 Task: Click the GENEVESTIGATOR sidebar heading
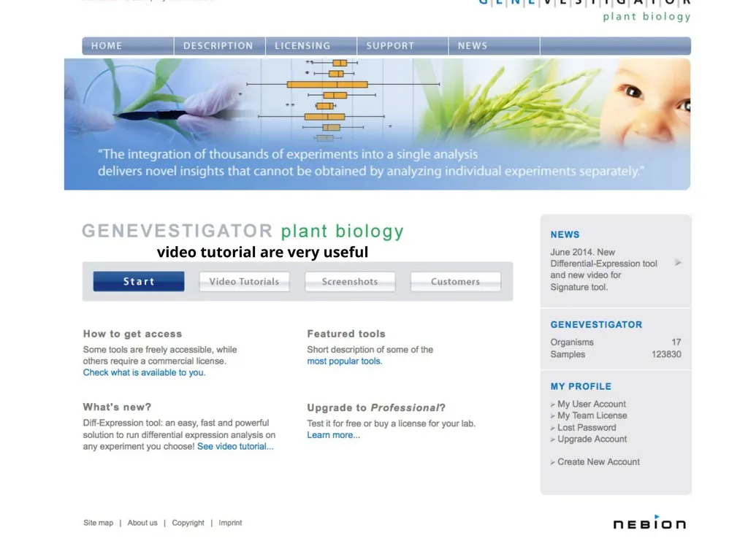[596, 325]
